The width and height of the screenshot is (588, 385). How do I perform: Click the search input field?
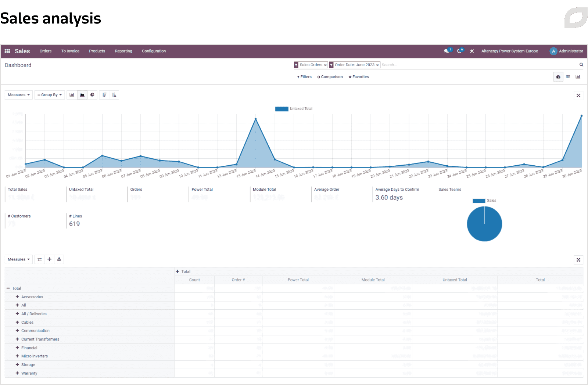[479, 65]
